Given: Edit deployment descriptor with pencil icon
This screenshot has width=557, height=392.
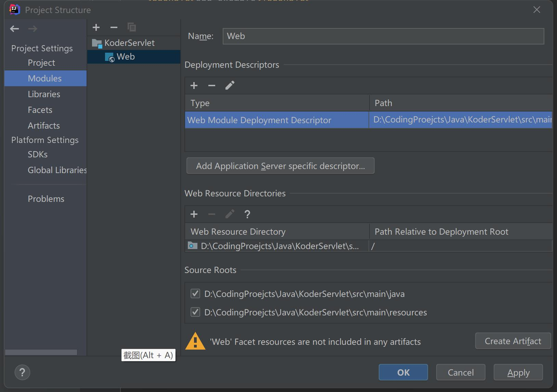Looking at the screenshot, I should [x=230, y=86].
